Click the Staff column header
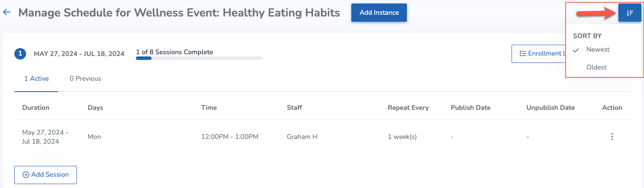This screenshot has width=644, height=188. (294, 108)
